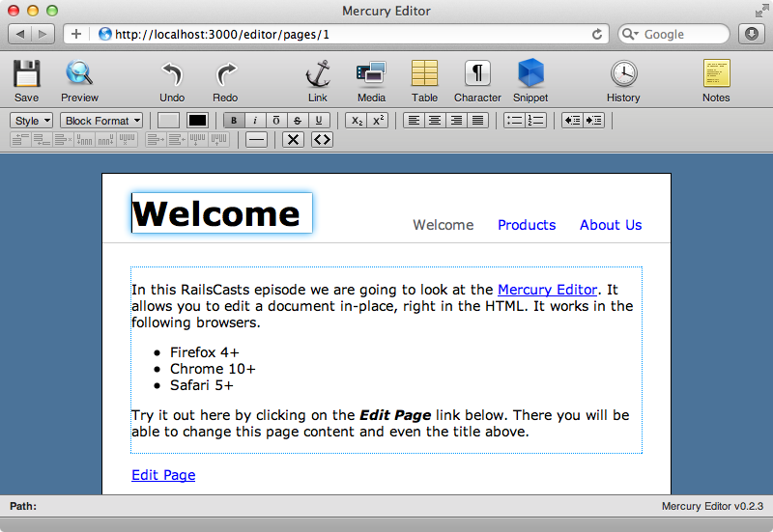The image size is (773, 532).
Task: Enter fullscreen with the window arrows icon
Action: point(761,11)
